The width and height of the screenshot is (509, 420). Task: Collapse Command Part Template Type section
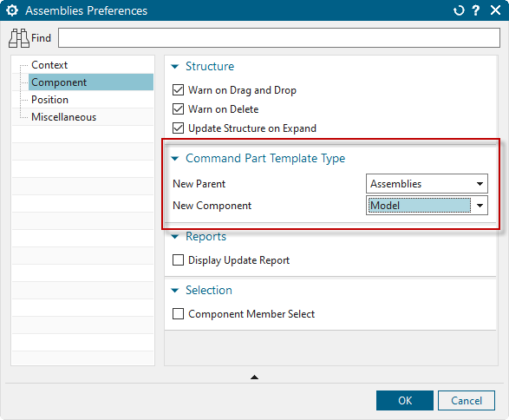[x=175, y=159]
